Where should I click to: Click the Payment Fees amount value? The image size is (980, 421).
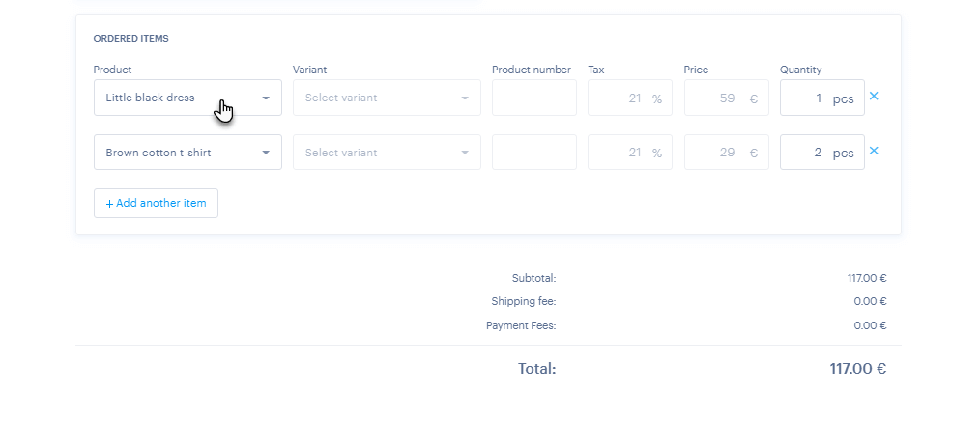point(870,325)
